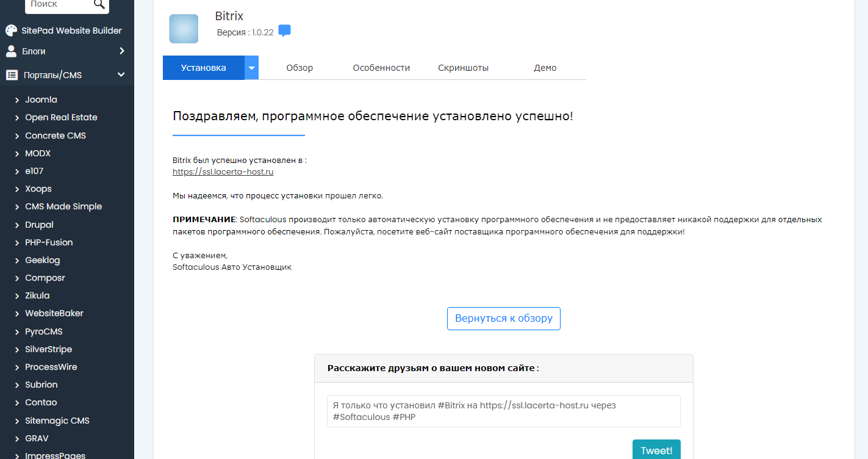Select WebsiteBaker in the sidebar
This screenshot has height=459, width=868.
tap(54, 313)
